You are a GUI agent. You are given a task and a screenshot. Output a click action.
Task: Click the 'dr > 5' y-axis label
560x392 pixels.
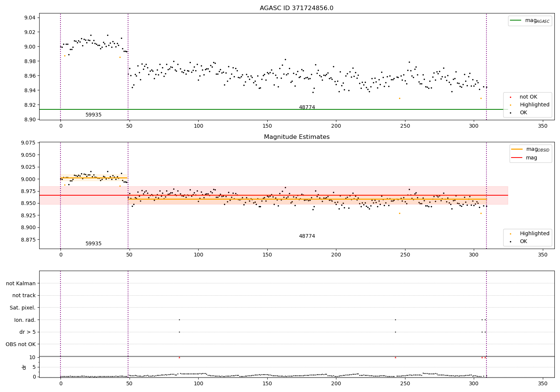[28, 332]
